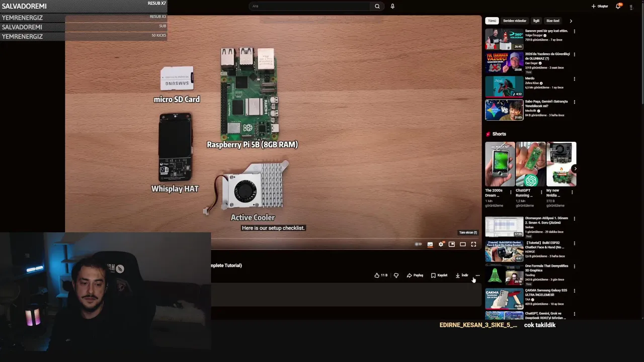Select the İlgili filter chip
The height and width of the screenshot is (362, 644).
coord(536,21)
